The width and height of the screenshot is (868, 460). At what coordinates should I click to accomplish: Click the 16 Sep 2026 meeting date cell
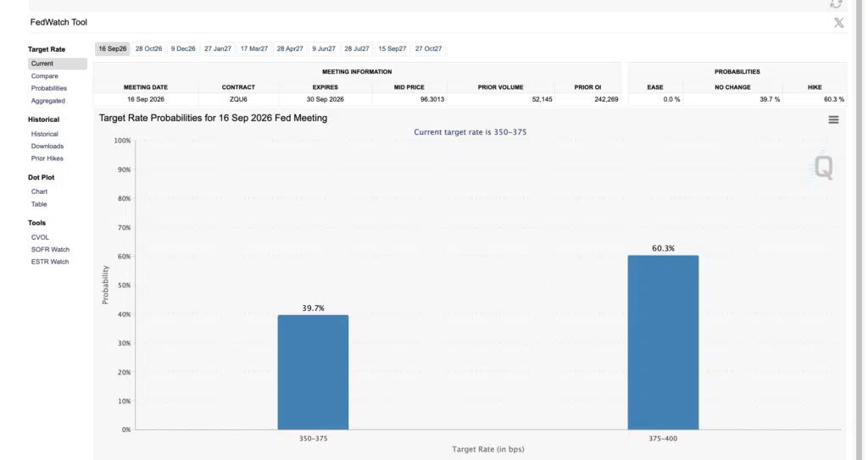click(146, 100)
